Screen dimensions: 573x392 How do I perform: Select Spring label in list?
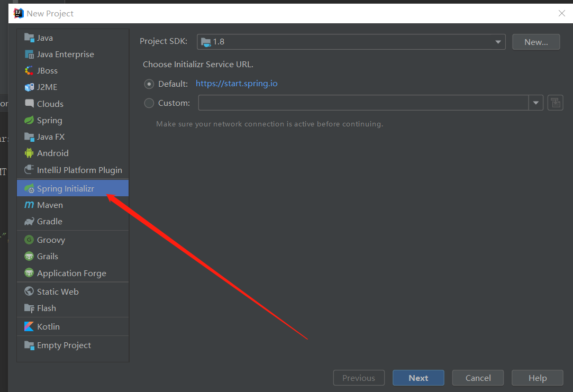[x=49, y=121]
